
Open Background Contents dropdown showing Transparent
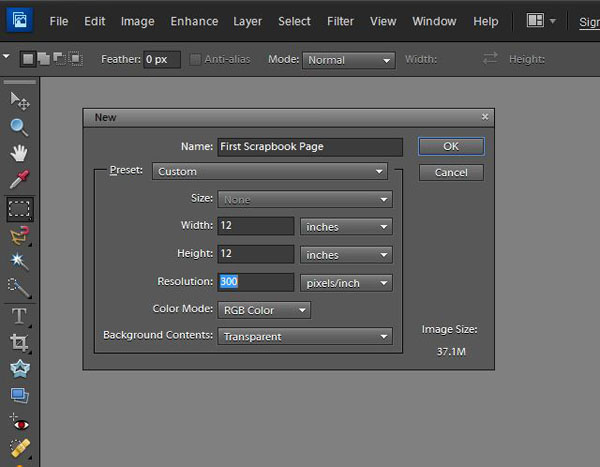pyautogui.click(x=305, y=336)
